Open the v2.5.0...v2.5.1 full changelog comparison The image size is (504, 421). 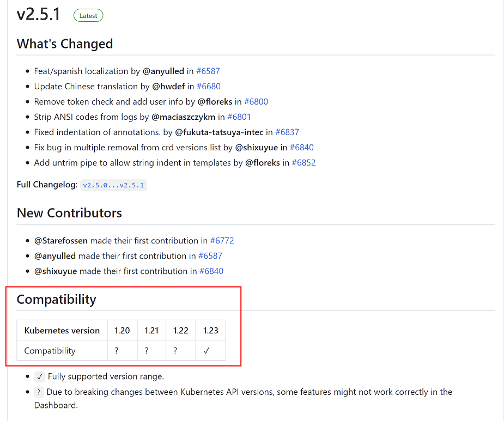(x=113, y=185)
